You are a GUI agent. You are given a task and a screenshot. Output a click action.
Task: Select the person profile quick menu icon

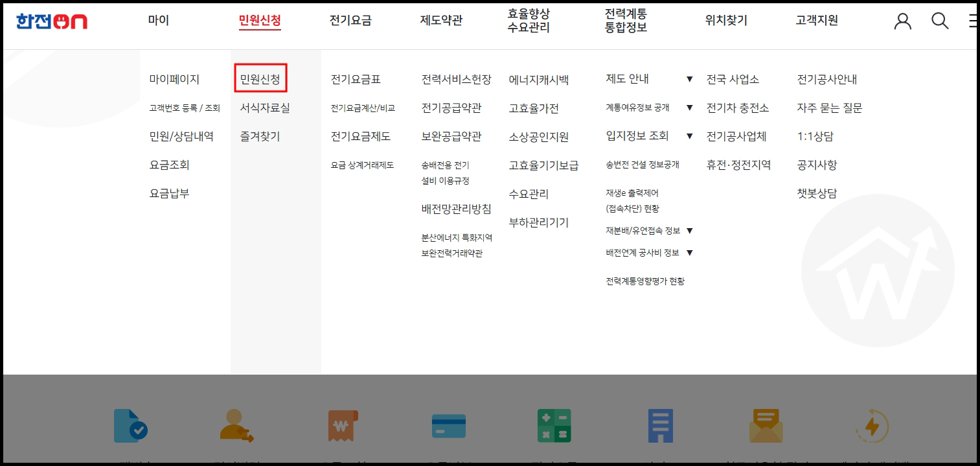tap(237, 427)
